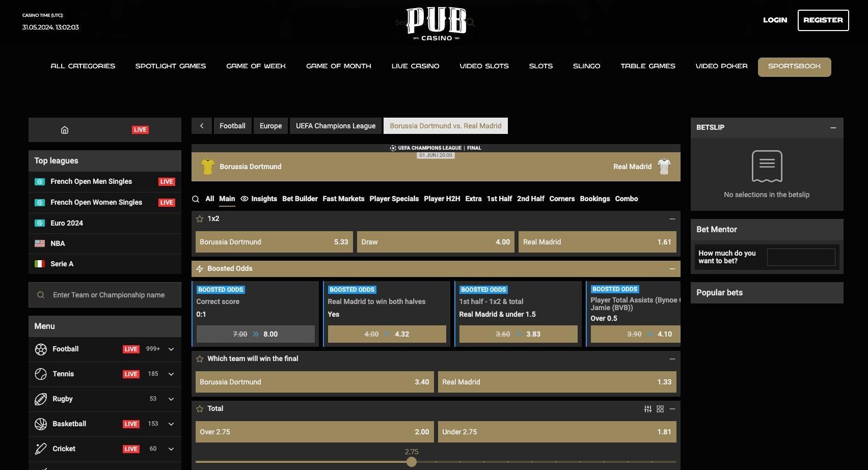The height and width of the screenshot is (470, 868).
Task: Bet on Under 2.75 at 1.81
Action: pos(557,432)
